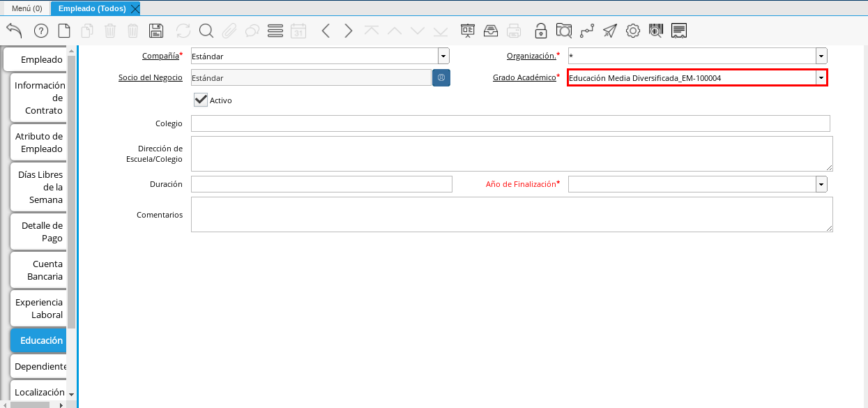Click the Socio del Negocio text field

click(311, 77)
